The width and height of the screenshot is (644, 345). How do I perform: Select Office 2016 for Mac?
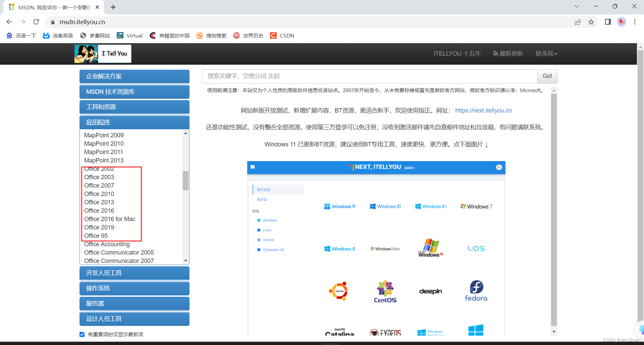[x=110, y=219]
